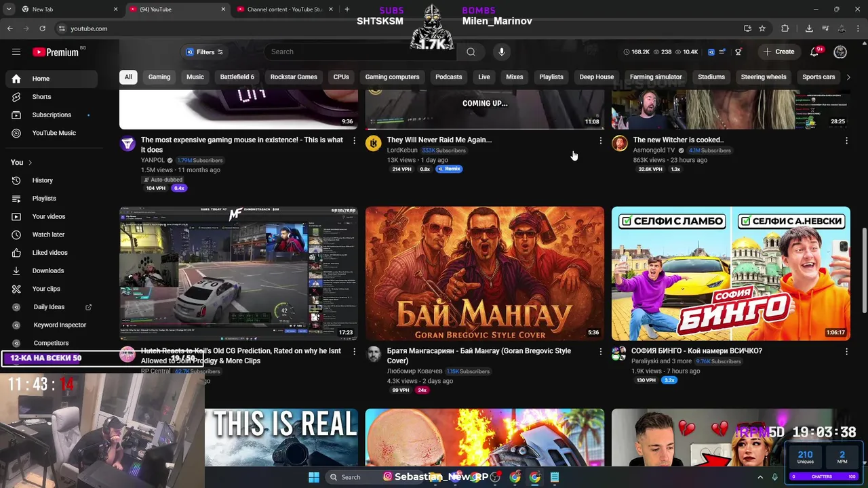Open browser downloads icon
Image resolution: width=868 pixels, height=488 pixels.
[x=809, y=28]
